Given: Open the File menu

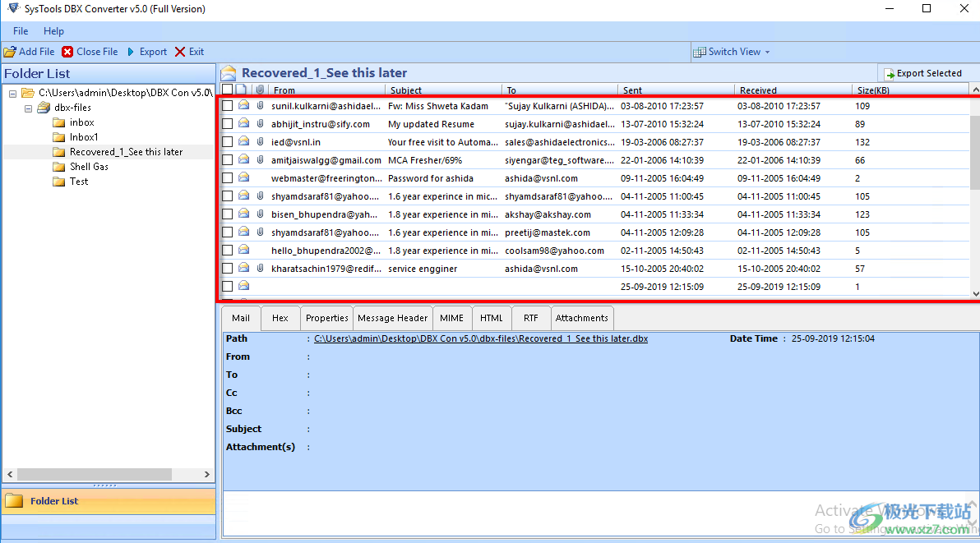Looking at the screenshot, I should 20,31.
